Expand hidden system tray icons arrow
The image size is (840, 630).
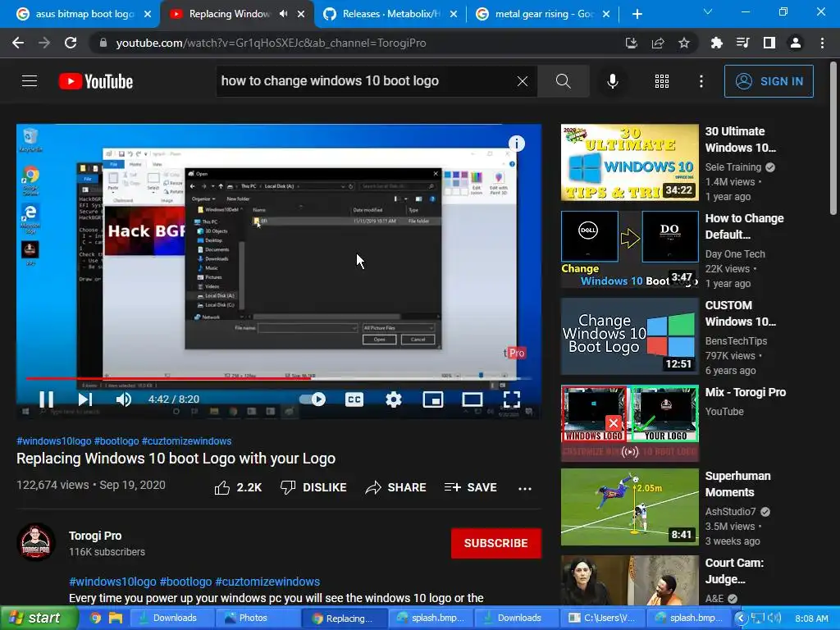(741, 619)
